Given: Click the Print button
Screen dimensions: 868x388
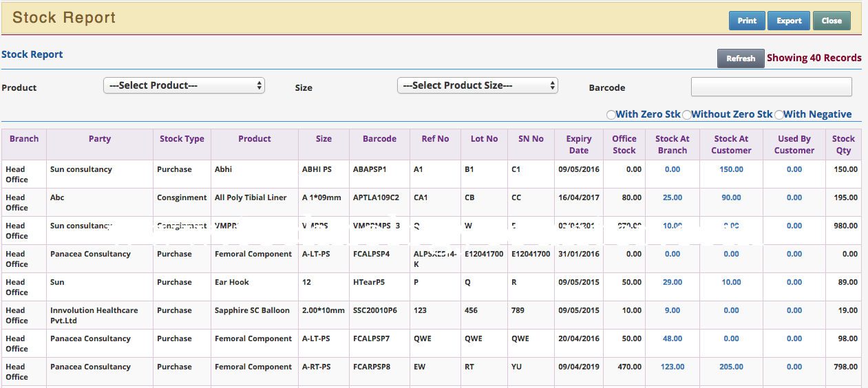Looking at the screenshot, I should 747,21.
